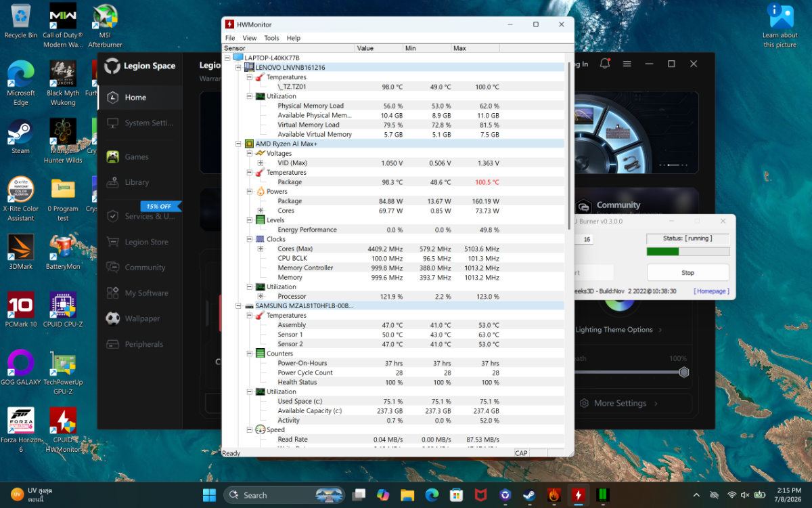Open Games in Legion Space sidebar
This screenshot has width=812, height=508.
(x=139, y=156)
